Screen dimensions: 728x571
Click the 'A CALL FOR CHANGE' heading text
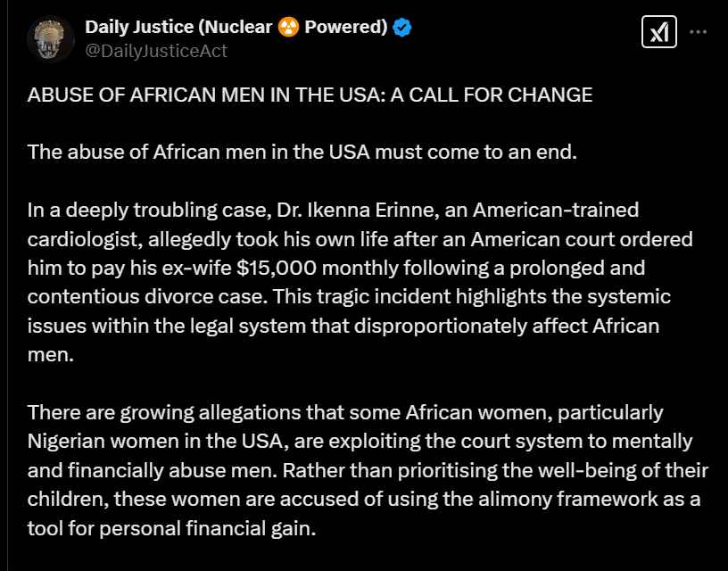pyautogui.click(x=492, y=95)
